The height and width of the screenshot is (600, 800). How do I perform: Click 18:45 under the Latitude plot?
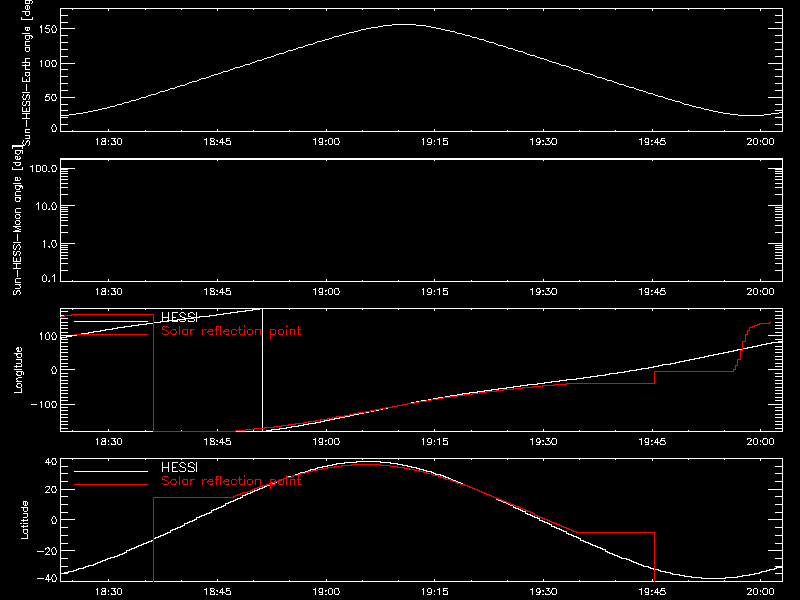(x=217, y=592)
